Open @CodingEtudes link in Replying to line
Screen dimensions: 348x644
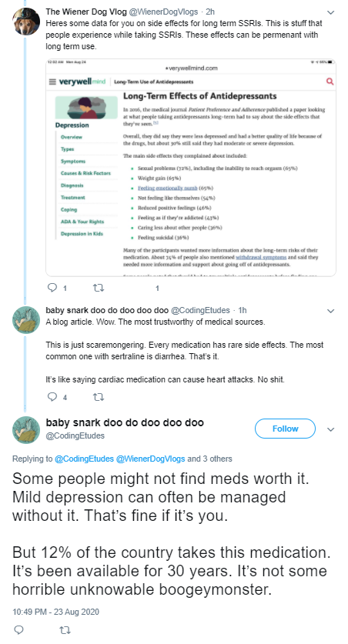coord(84,459)
